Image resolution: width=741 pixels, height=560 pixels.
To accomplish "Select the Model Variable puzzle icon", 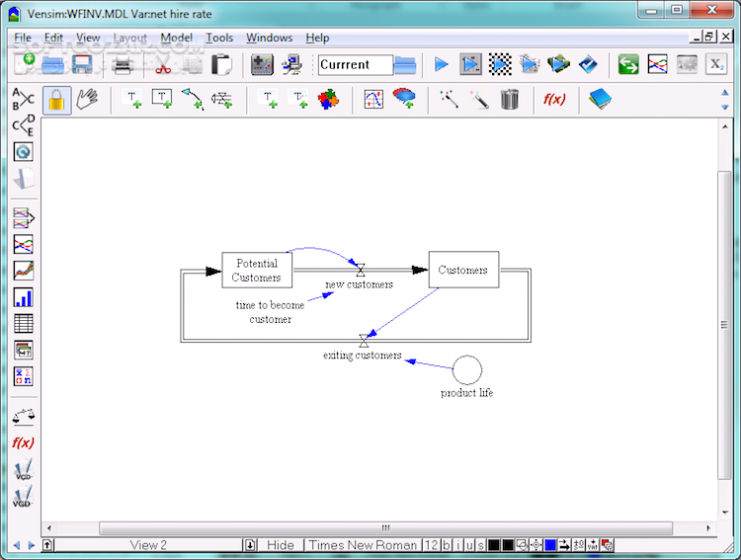I will [328, 99].
